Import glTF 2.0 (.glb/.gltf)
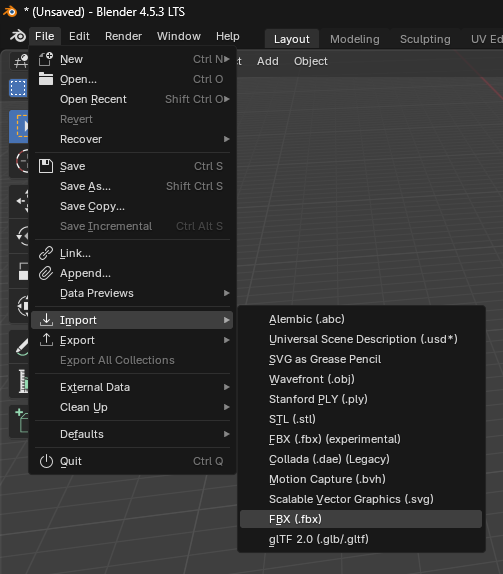This screenshot has width=503, height=574. point(361,539)
